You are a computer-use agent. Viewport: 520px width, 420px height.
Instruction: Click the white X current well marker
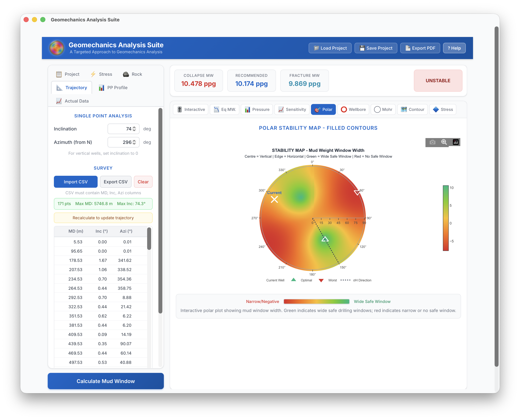point(274,200)
